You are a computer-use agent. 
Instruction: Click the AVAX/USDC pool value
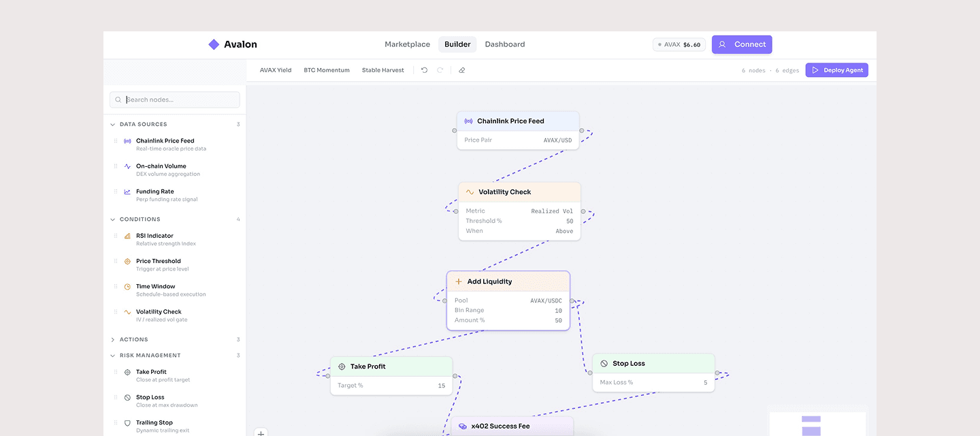tap(546, 300)
